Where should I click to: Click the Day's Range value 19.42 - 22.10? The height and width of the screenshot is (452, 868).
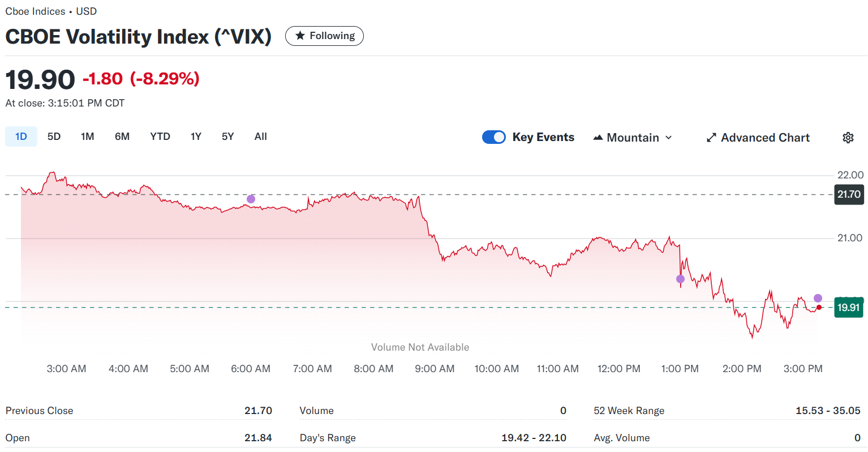[x=534, y=438]
